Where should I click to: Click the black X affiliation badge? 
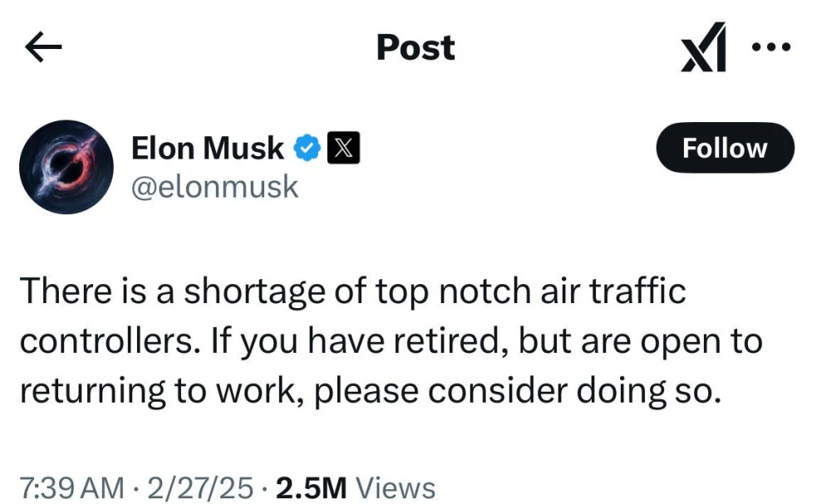pyautogui.click(x=345, y=149)
